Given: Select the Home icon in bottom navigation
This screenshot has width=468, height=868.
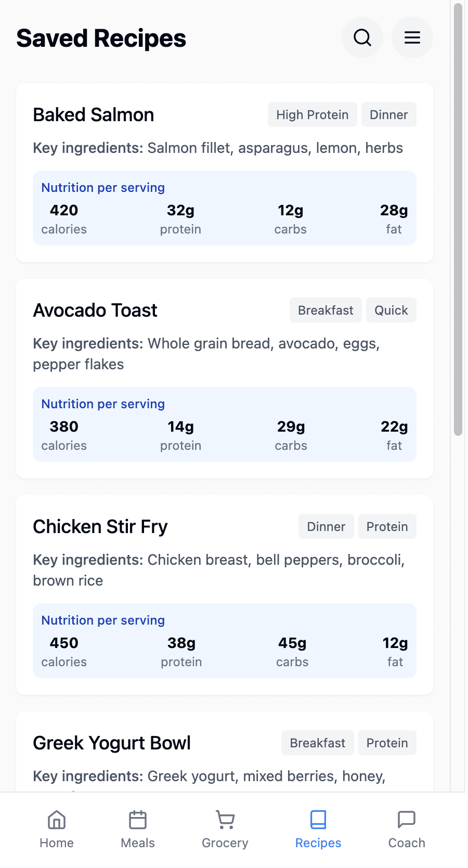Looking at the screenshot, I should [x=56, y=820].
